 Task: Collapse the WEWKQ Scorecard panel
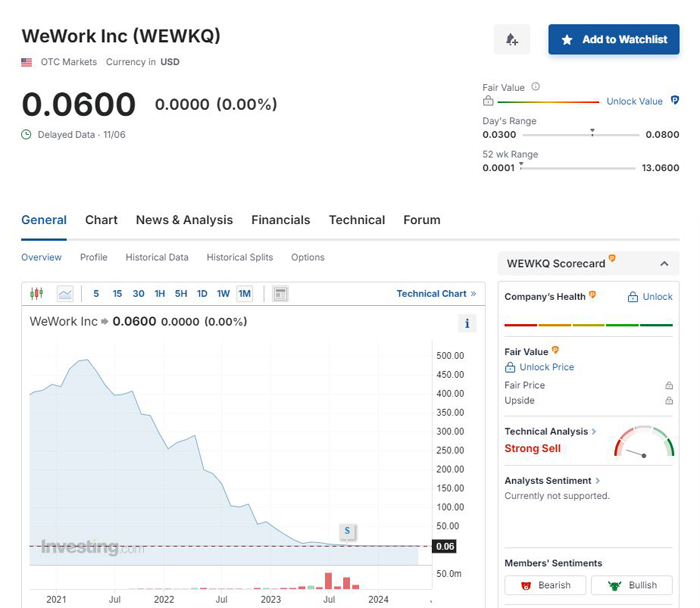[664, 264]
